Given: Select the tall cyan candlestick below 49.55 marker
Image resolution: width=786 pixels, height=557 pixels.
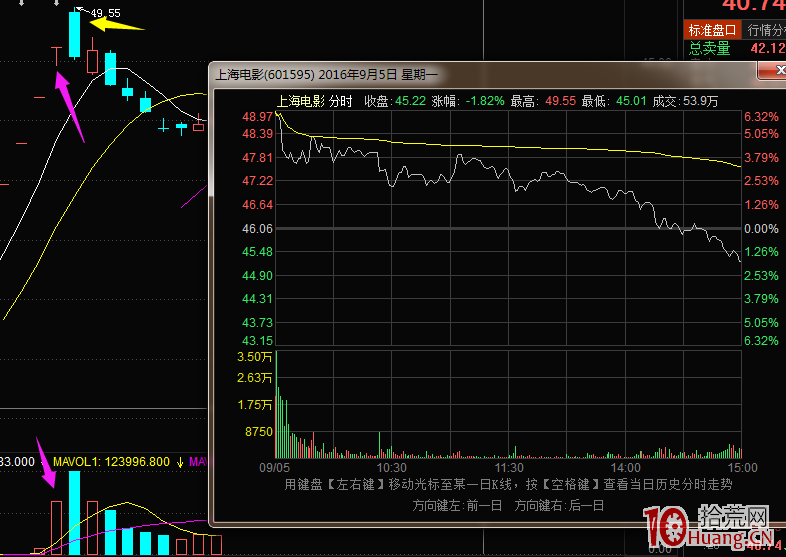Looking at the screenshot, I should [74, 34].
